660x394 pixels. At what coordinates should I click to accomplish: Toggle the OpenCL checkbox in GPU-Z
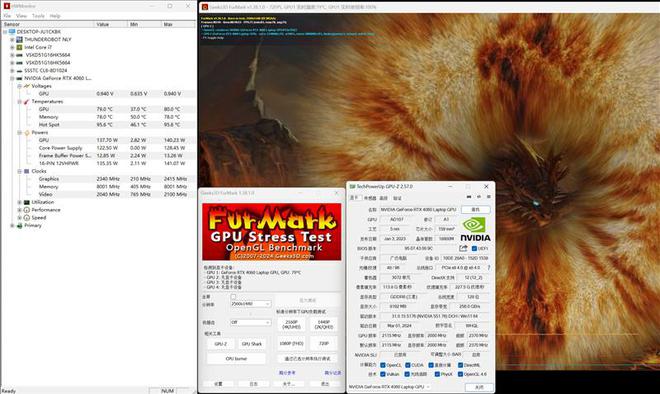pos(383,365)
